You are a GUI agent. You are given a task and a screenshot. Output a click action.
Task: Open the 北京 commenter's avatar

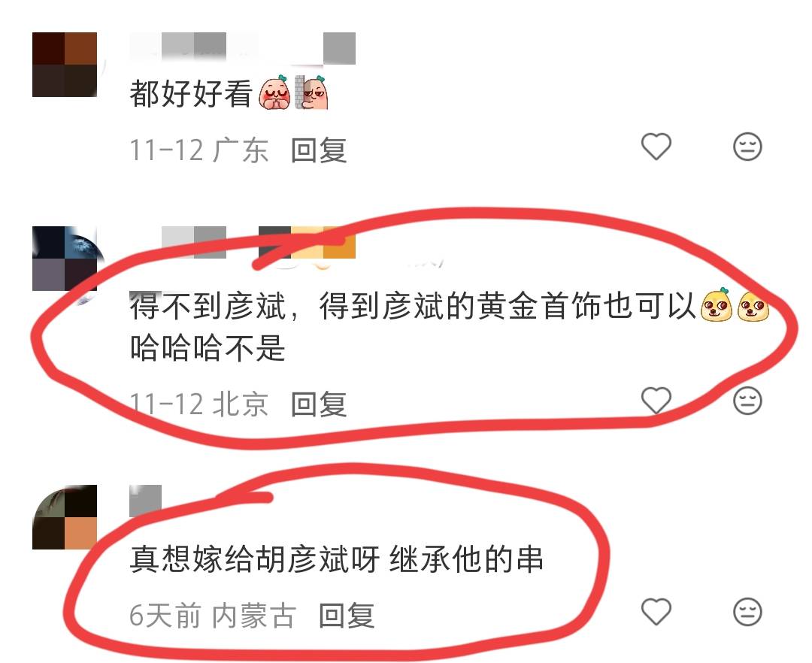point(65,259)
